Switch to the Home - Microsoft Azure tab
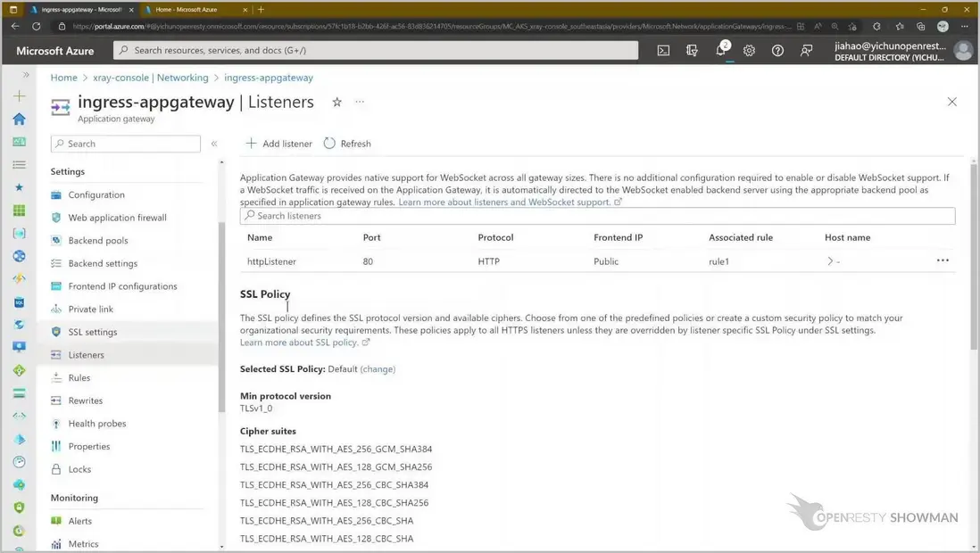The image size is (980, 553). [x=195, y=10]
